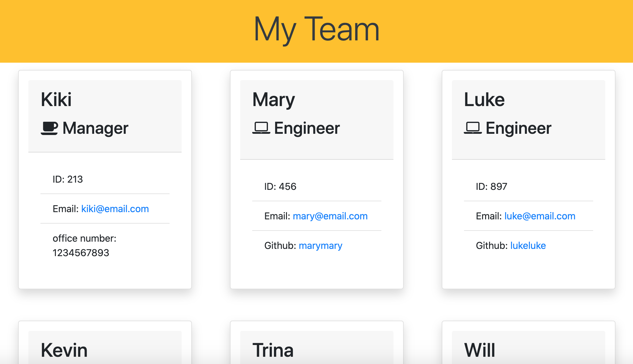633x364 pixels.
Task: Open the mary@email.com email link
Action: point(330,216)
